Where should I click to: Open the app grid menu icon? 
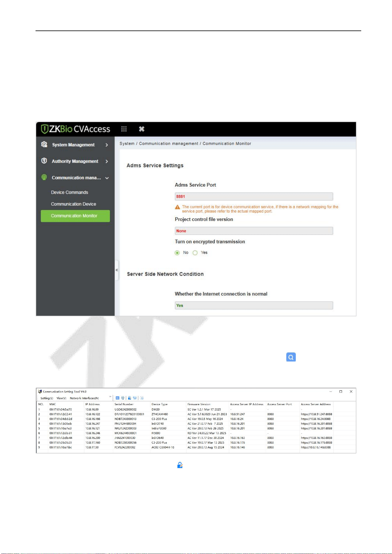pos(124,129)
